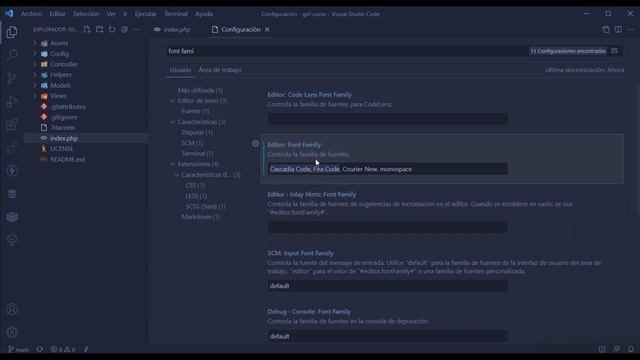
Task: Open the Selección menu
Action: click(86, 13)
